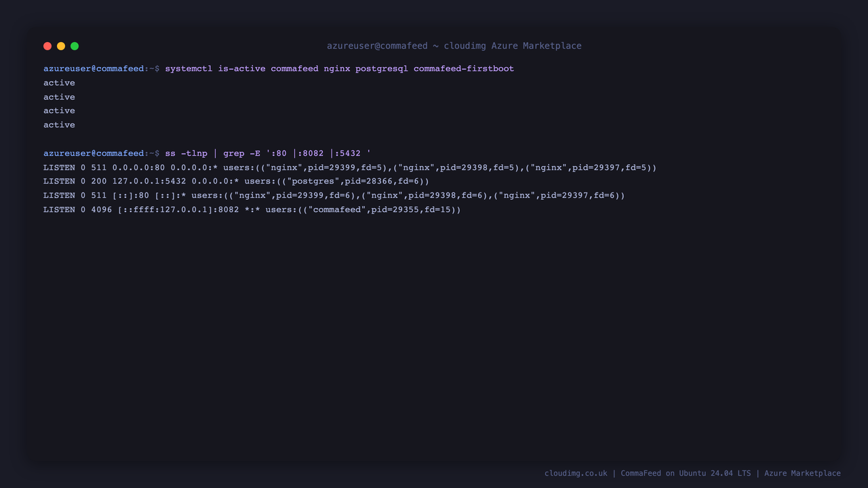The height and width of the screenshot is (488, 868).
Task: Click 'LISTEN 0 4096' on the commafeed line
Action: 77,209
